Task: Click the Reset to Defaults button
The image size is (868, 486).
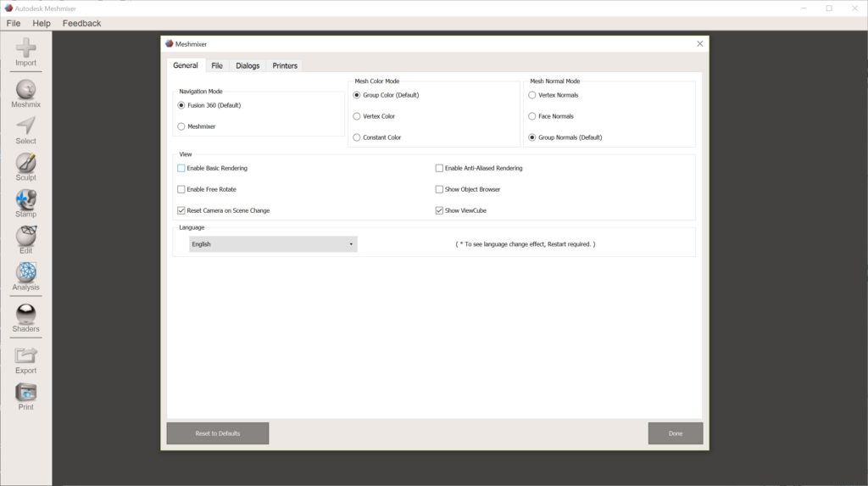Action: 218,433
